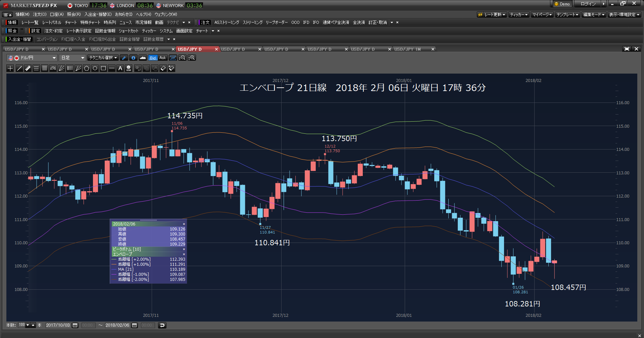The width and height of the screenshot is (644, 338).
Task: Click the erase-all-drawings eraser icon
Action: (x=171, y=69)
